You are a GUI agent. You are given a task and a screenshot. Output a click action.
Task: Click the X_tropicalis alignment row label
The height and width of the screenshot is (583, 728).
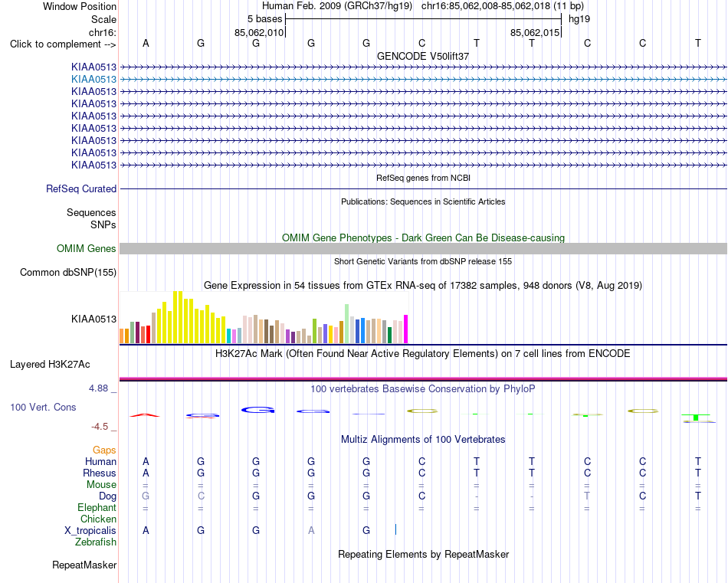[x=90, y=531]
